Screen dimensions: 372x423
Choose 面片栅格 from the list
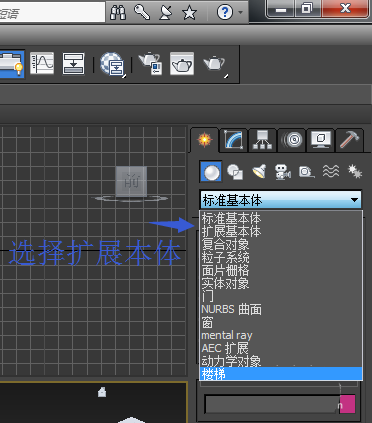282,270
